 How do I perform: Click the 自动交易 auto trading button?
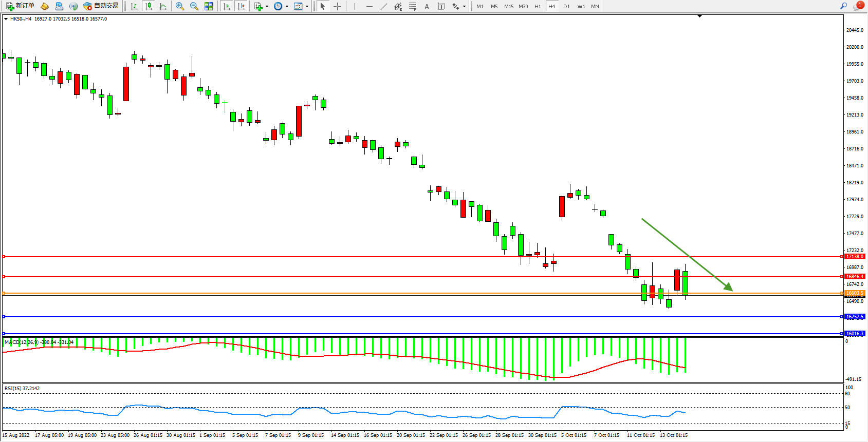[x=101, y=6]
